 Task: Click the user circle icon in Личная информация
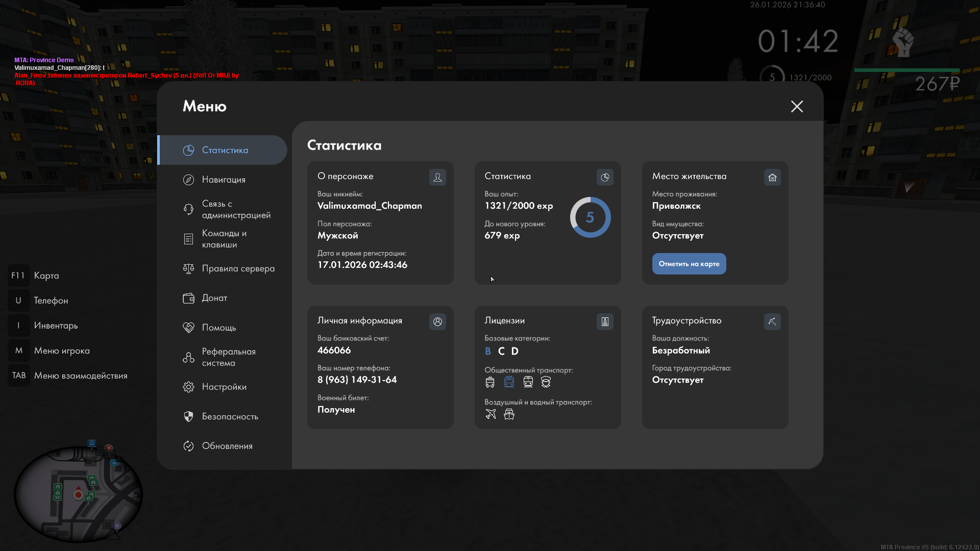[x=437, y=321]
